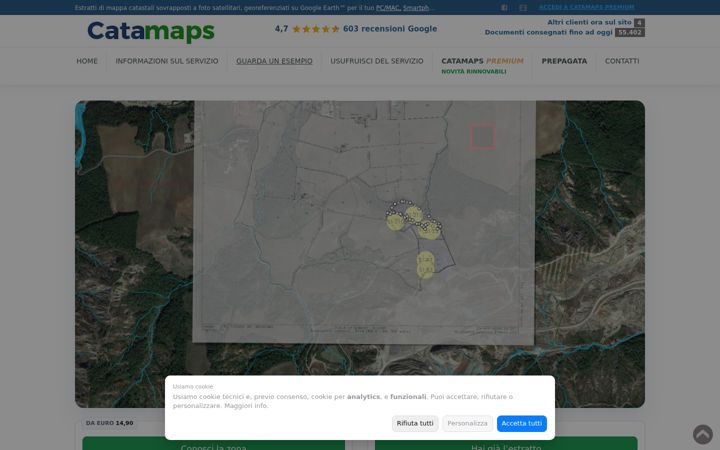The width and height of the screenshot is (720, 450).
Task: Open 603 recensioni Google link
Action: tap(390, 29)
